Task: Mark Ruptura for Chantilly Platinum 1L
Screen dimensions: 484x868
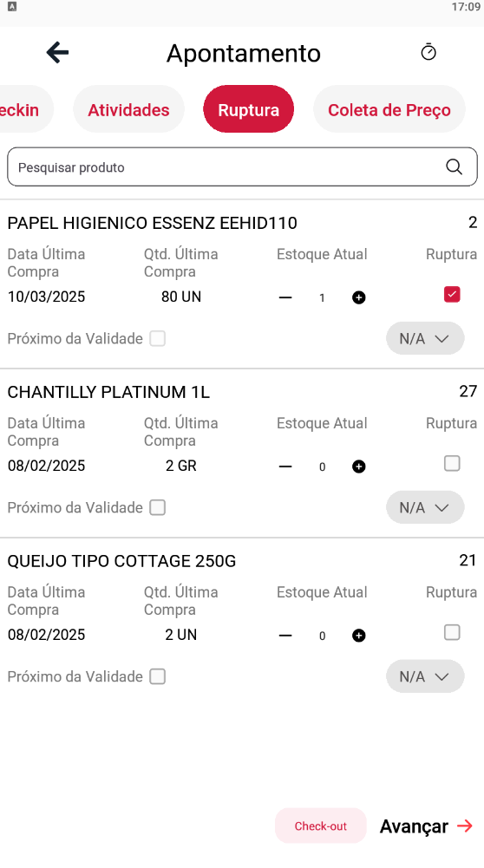Action: coord(452,463)
